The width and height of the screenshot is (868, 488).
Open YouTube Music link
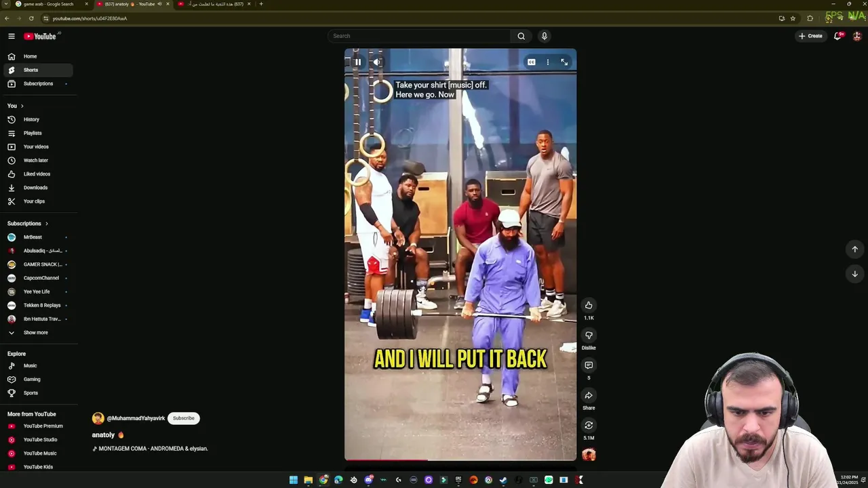[x=37, y=453]
